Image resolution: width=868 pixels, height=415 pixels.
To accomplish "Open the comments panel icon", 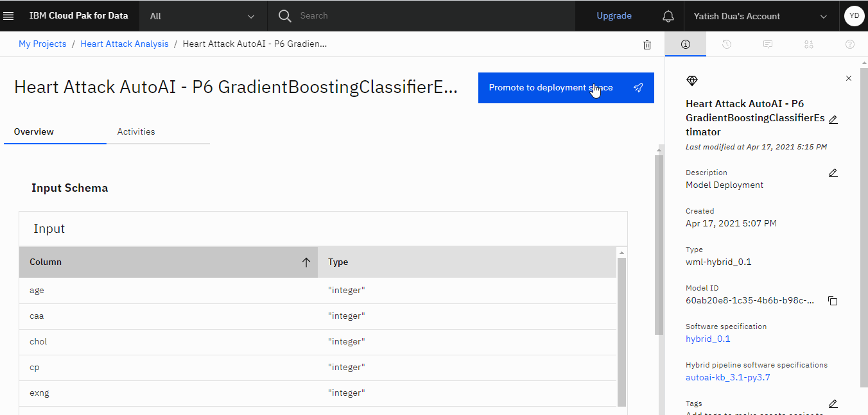I will (x=768, y=44).
